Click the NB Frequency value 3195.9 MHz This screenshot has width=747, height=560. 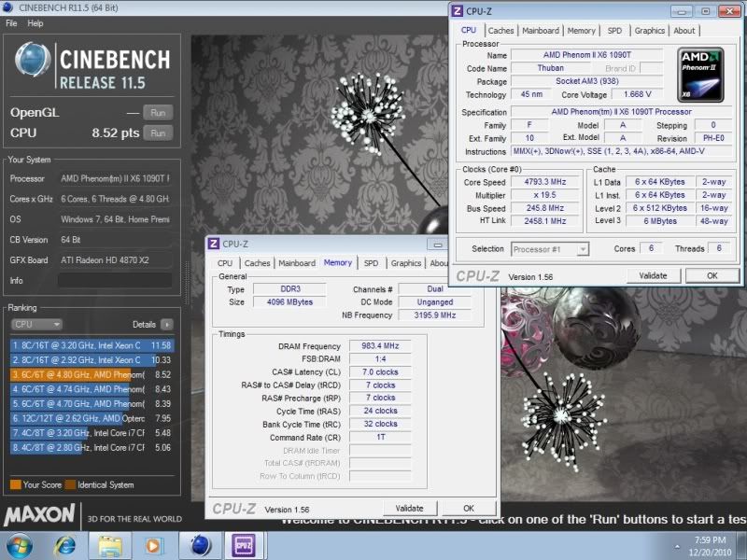point(435,315)
